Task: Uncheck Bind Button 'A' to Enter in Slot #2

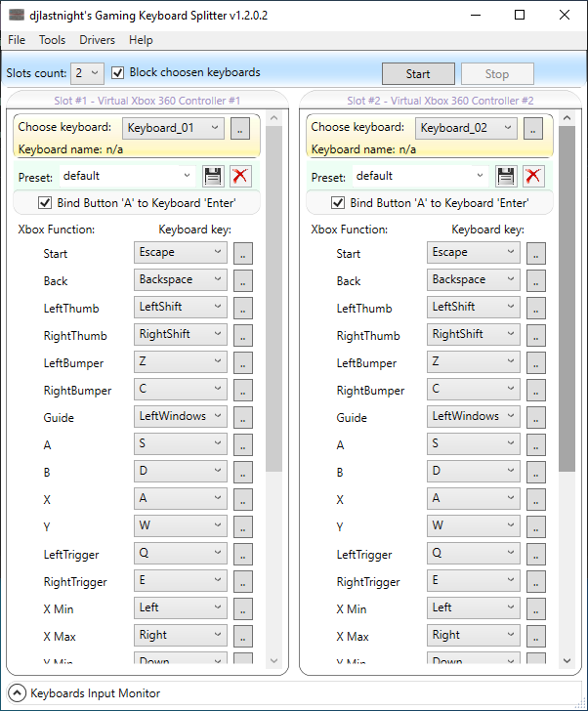Action: coord(338,203)
